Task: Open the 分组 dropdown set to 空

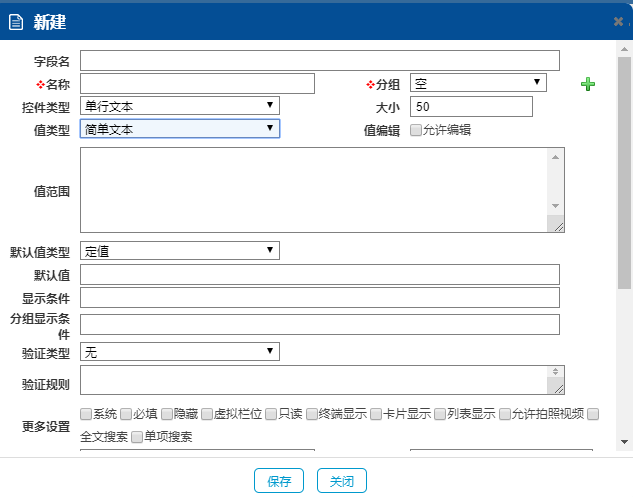Action: 478,83
